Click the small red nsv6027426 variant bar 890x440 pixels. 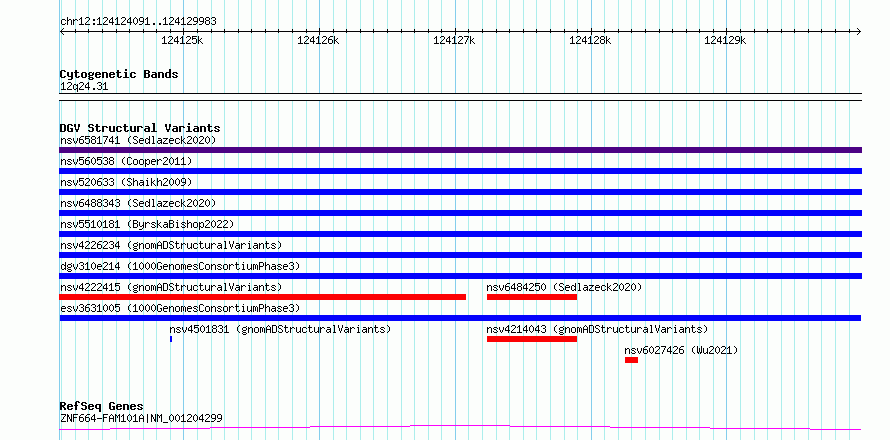(631, 360)
